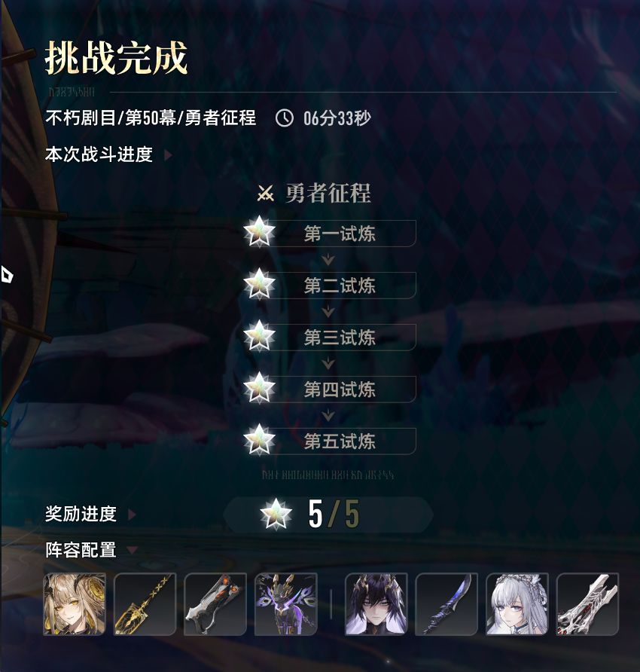
Task: Select the dark blue curved blade icon
Action: (x=446, y=604)
